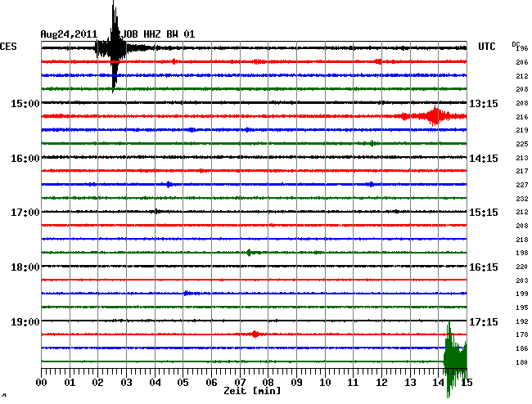Click the DC offset value 195
Viewport: 532px width, 404px height.
coord(522,307)
